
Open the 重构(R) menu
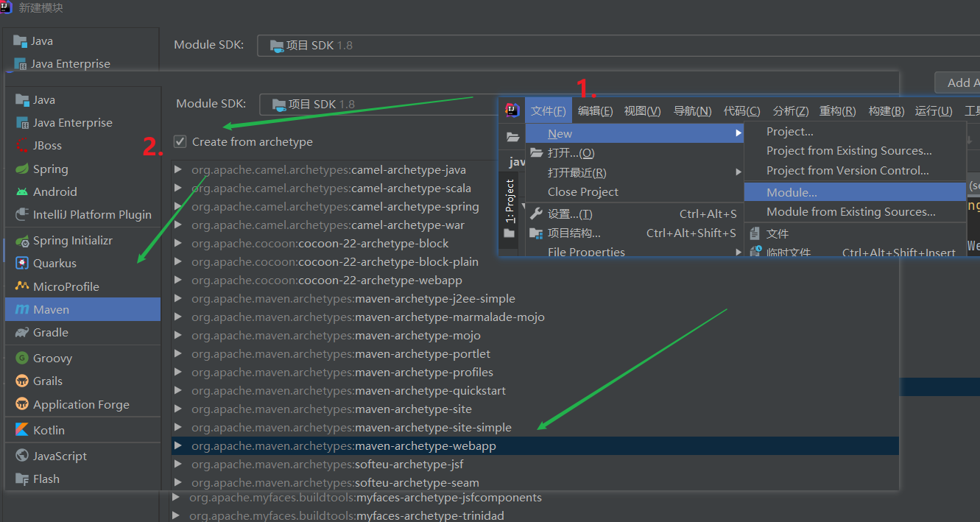click(x=837, y=111)
